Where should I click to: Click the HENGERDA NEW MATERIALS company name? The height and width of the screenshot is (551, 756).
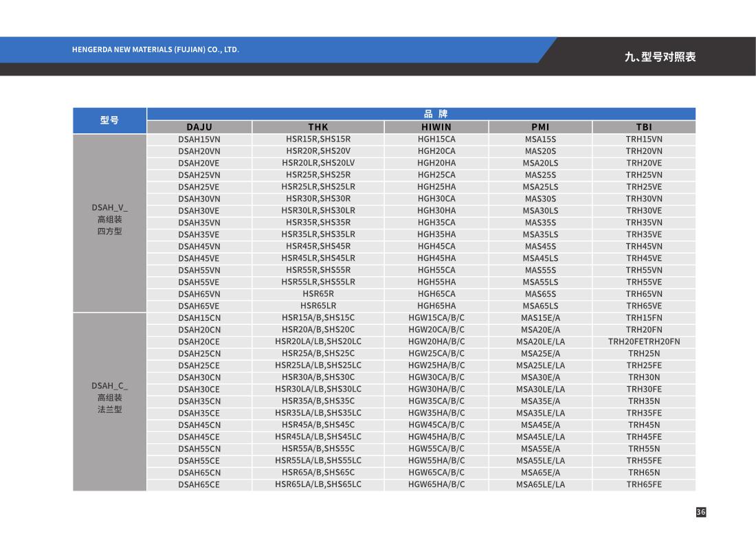pyautogui.click(x=155, y=49)
